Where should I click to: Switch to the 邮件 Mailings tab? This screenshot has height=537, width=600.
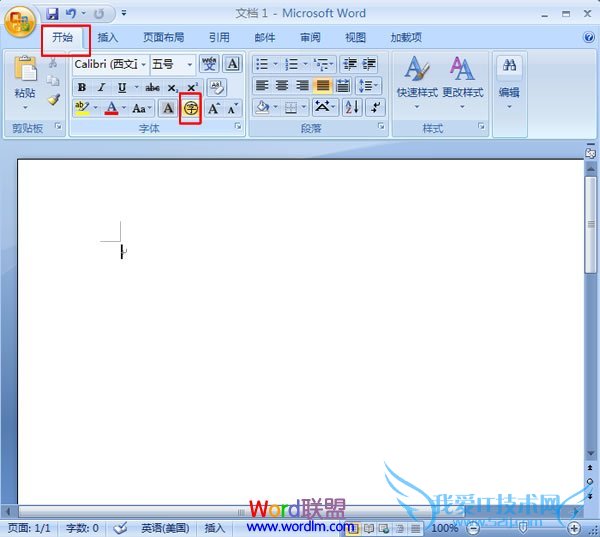[x=265, y=37]
